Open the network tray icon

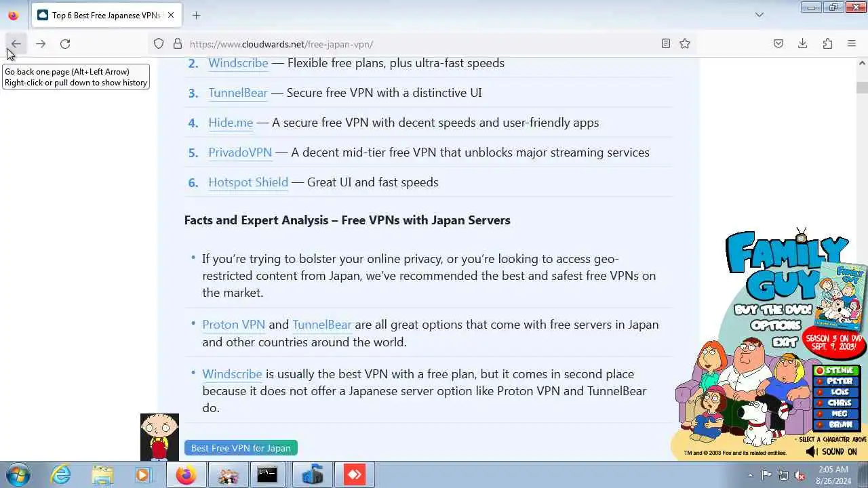tap(783, 475)
